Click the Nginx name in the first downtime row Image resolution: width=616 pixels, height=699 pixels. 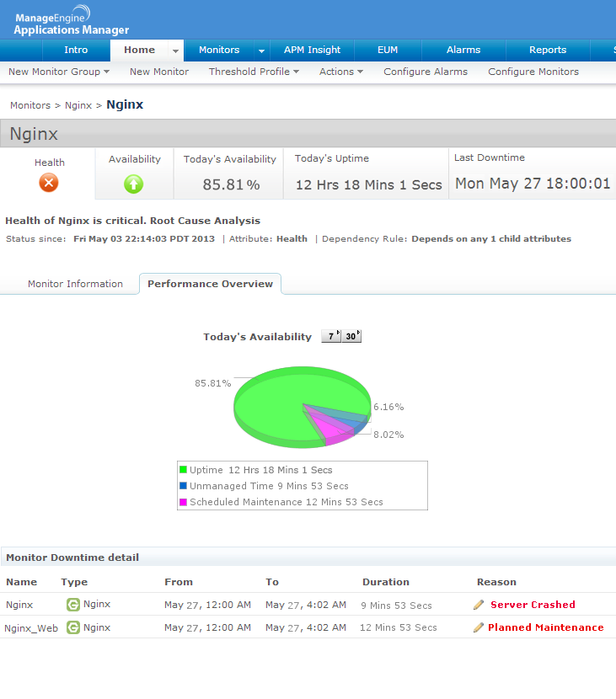(x=19, y=605)
